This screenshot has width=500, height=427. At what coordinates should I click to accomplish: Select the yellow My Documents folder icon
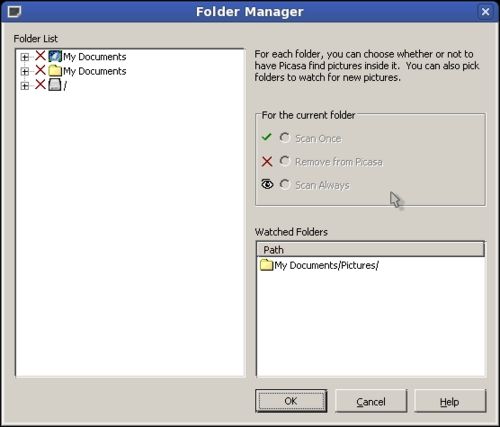point(55,71)
